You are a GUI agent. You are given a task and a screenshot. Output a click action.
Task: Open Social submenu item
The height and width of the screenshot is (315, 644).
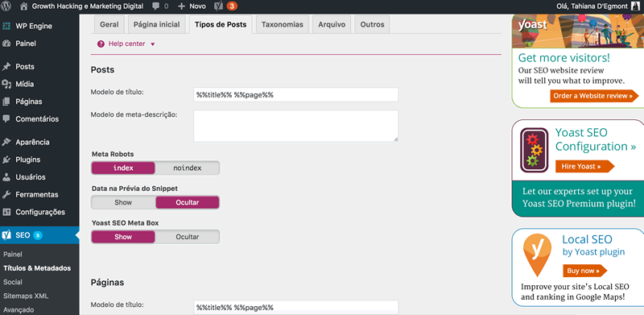point(13,282)
